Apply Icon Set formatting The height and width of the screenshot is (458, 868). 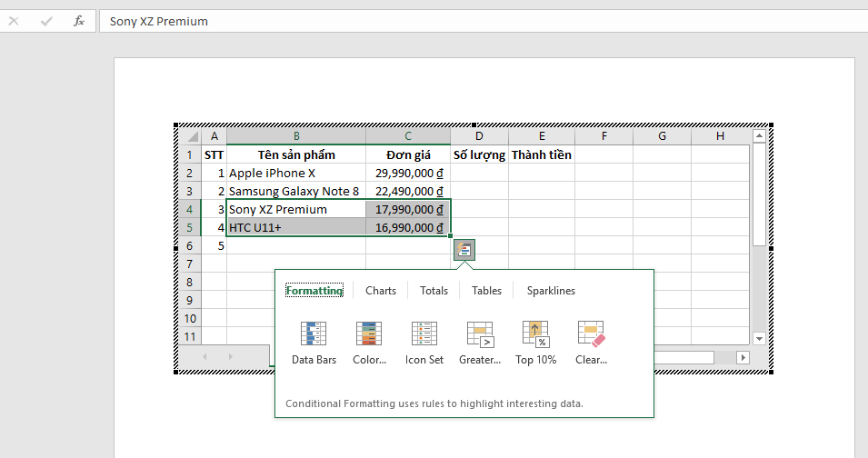pos(424,343)
